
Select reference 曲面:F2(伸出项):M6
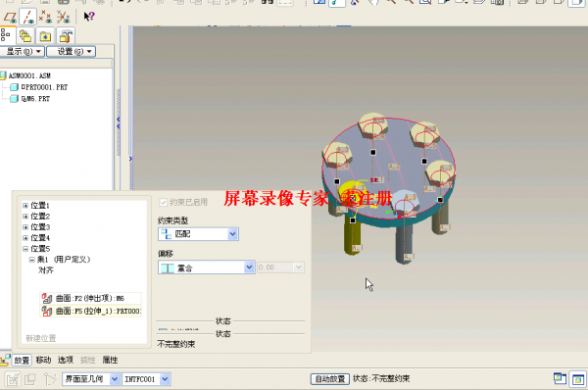(90, 298)
